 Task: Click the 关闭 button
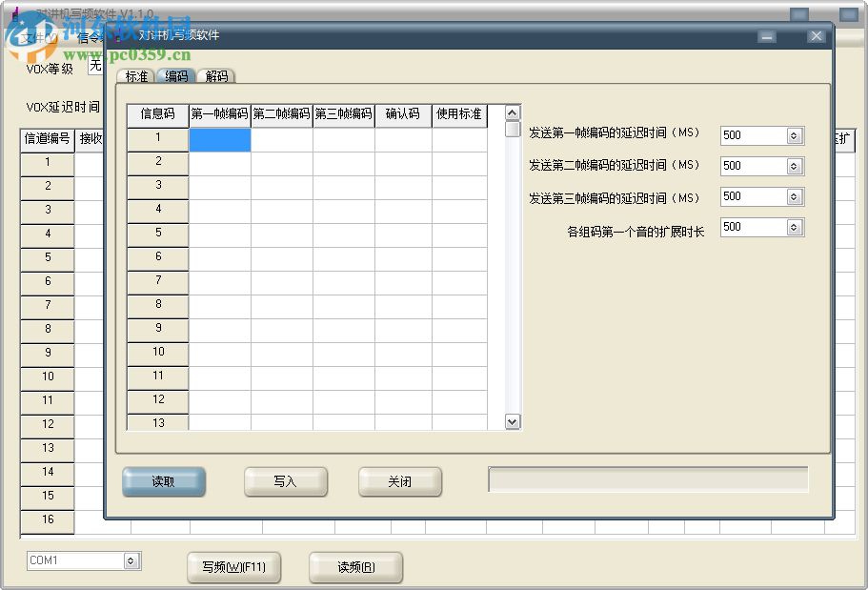click(x=399, y=481)
